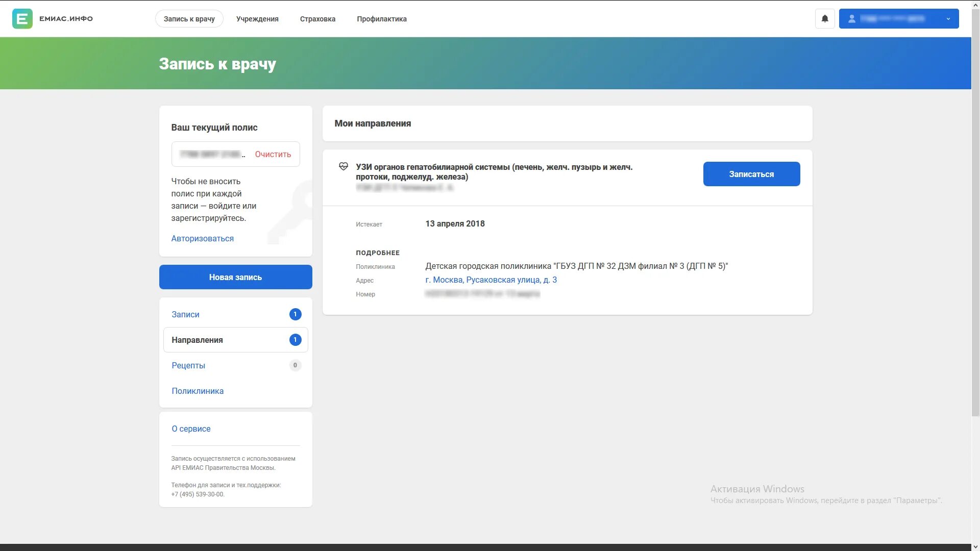Click the heart icon next to УЗИ referral
This screenshot has width=980, height=551.
(x=344, y=166)
